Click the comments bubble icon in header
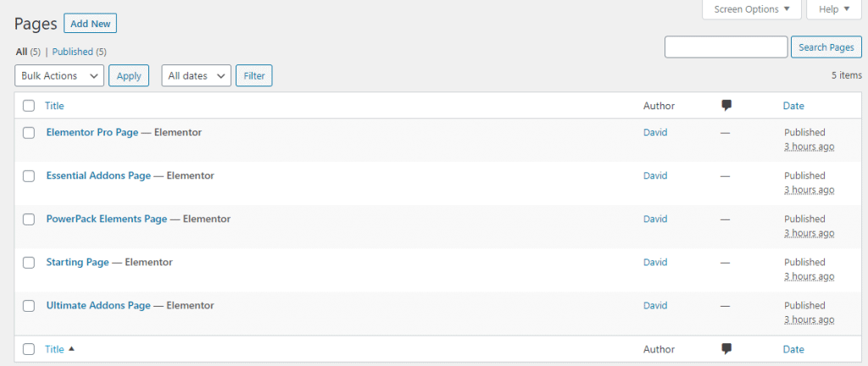 point(726,106)
